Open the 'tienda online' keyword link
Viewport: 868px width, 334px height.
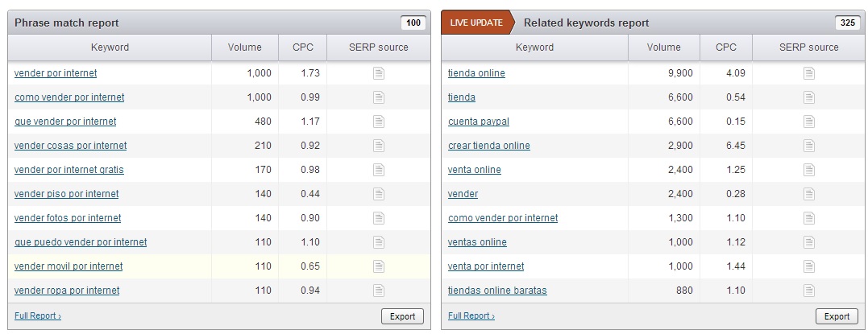[476, 73]
